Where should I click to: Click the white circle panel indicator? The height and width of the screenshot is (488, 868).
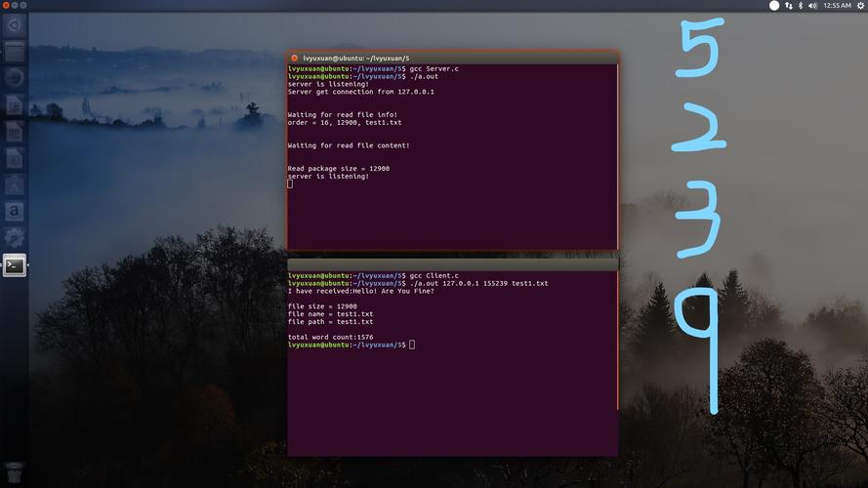[x=774, y=6]
